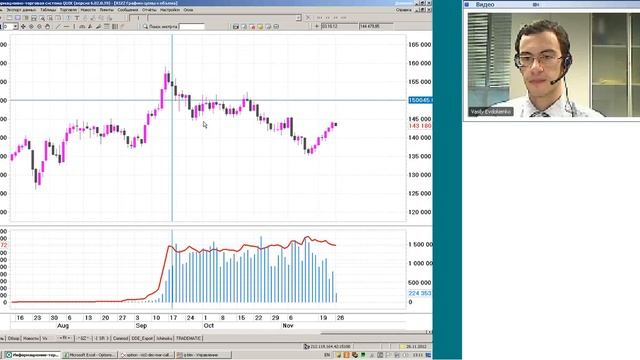Click the zoom-out circle icon beside the hand tool
This screenshot has width=640, height=360.
point(40,27)
